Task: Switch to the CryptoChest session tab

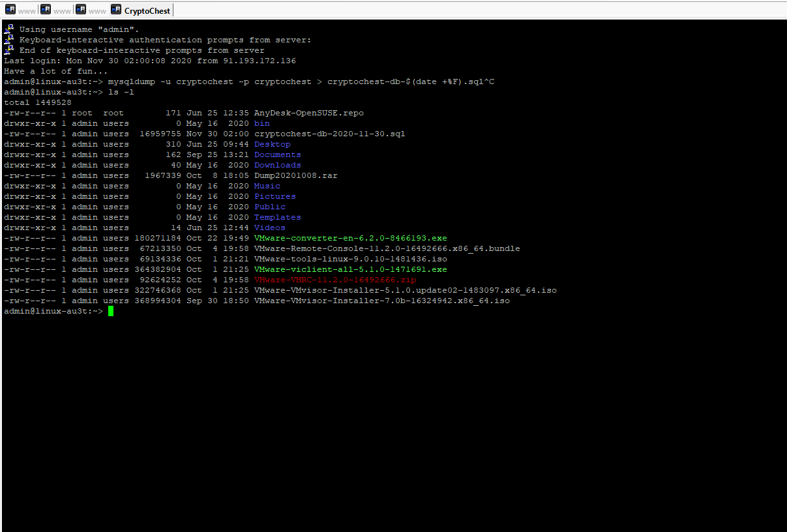Action: click(x=140, y=10)
